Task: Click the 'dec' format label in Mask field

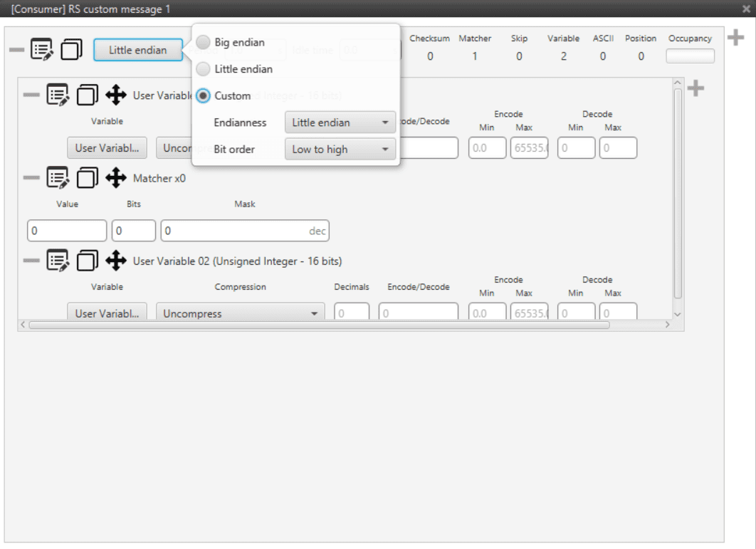Action: (x=317, y=231)
